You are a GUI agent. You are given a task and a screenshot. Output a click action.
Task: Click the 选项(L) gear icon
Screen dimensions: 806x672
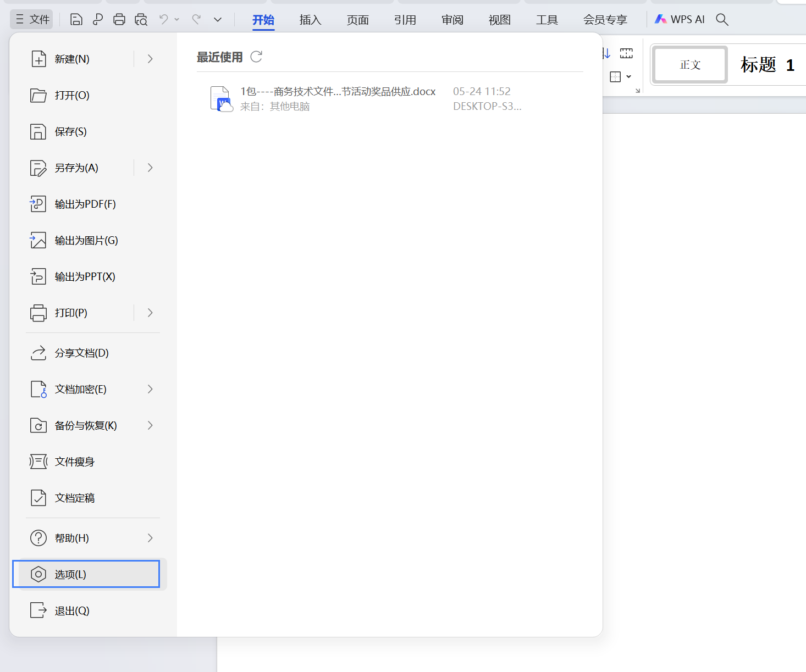click(38, 574)
